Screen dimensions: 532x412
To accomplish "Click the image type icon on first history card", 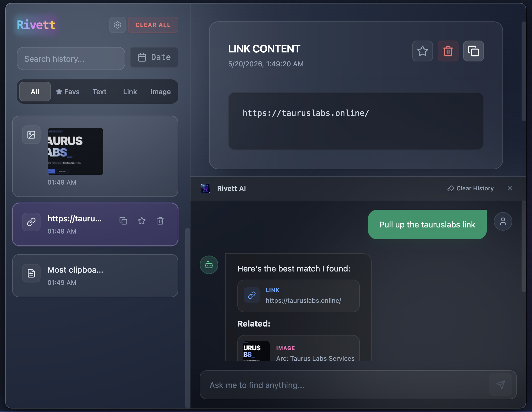I will [31, 135].
